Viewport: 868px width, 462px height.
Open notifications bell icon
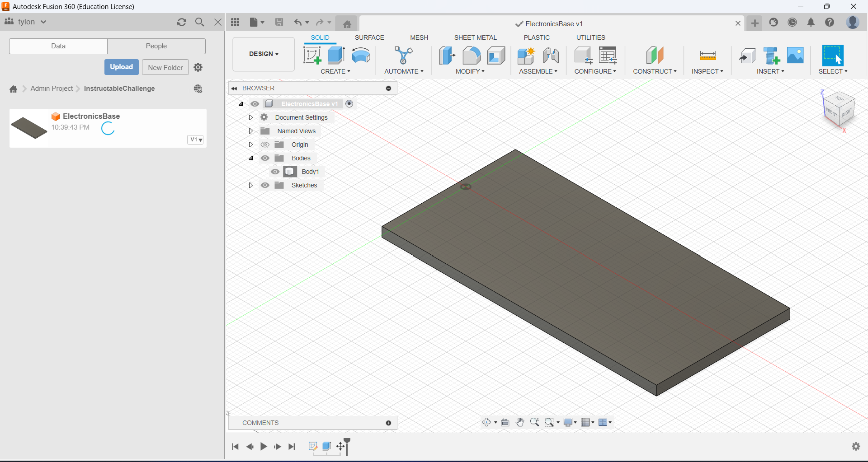[x=811, y=22]
